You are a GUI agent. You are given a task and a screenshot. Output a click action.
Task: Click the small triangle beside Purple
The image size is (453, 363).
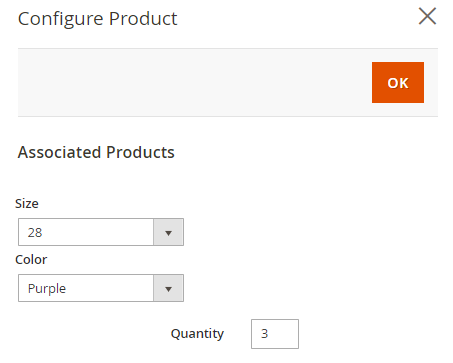pyautogui.click(x=168, y=289)
